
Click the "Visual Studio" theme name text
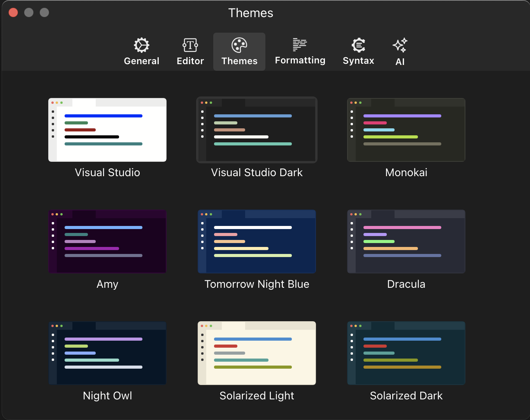[x=107, y=172]
